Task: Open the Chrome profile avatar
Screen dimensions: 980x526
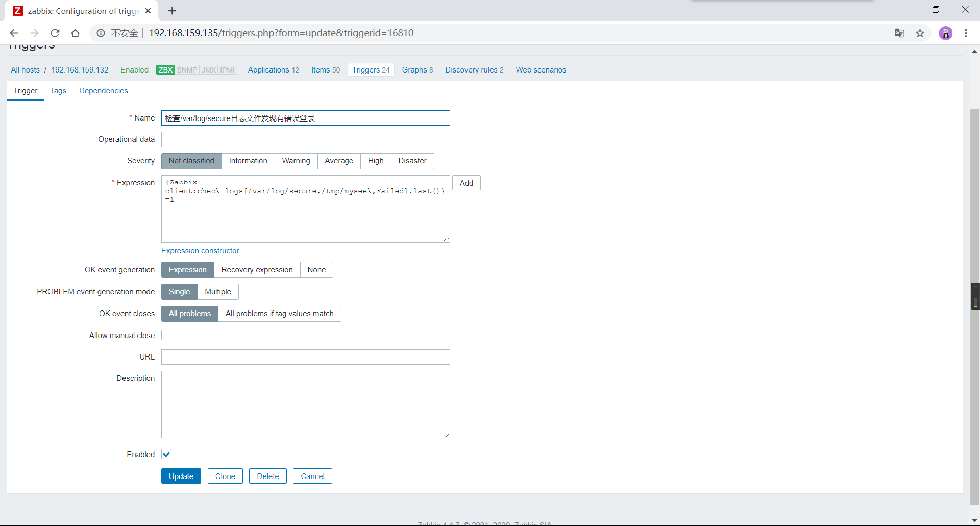Action: pos(945,33)
